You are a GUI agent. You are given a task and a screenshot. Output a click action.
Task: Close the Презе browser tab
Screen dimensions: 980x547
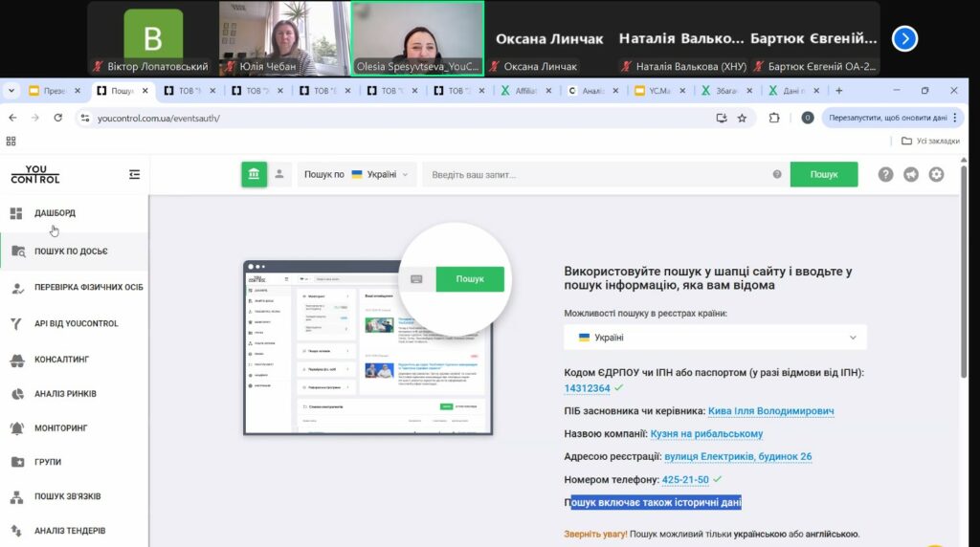(78, 91)
